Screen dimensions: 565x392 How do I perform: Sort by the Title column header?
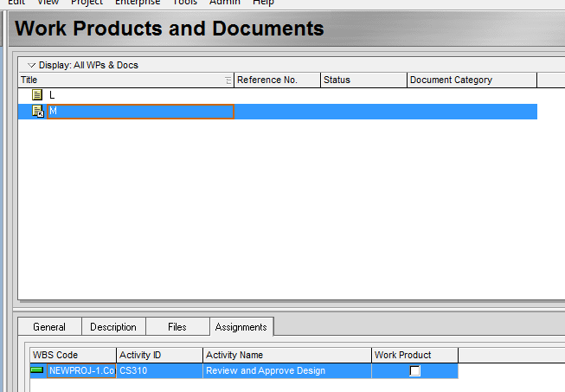126,80
